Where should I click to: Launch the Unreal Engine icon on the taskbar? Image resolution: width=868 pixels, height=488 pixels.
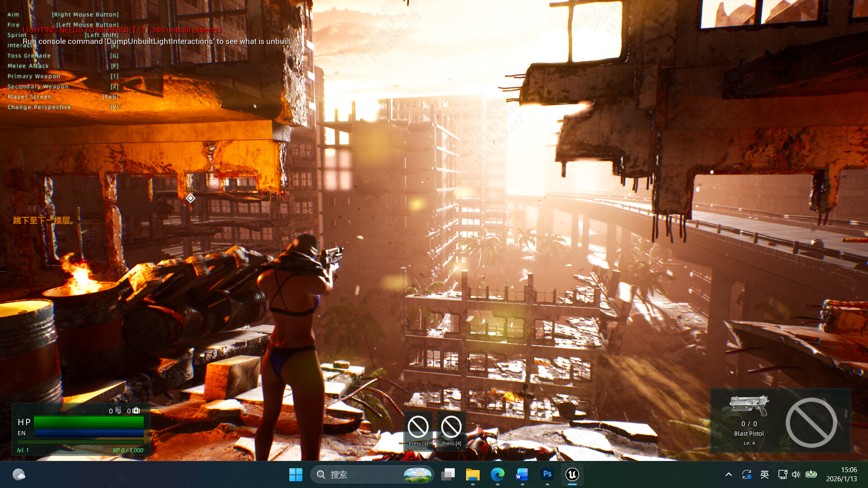[572, 475]
